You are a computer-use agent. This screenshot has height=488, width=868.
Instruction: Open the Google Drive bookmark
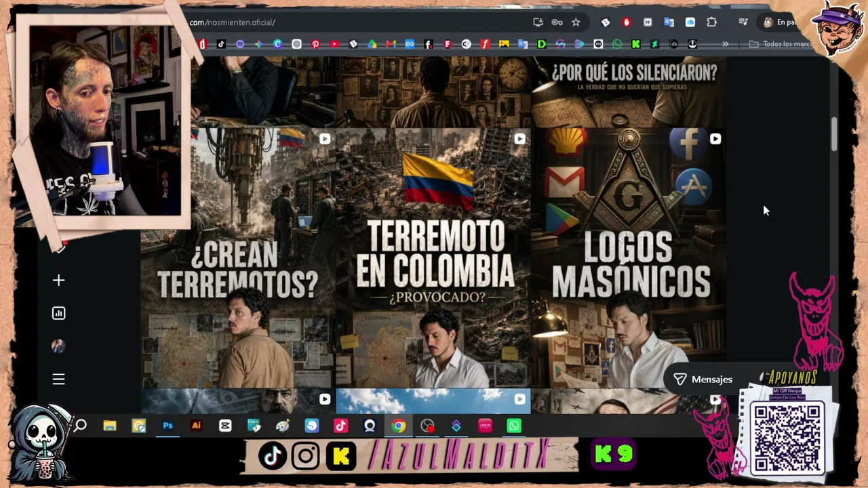coord(372,44)
